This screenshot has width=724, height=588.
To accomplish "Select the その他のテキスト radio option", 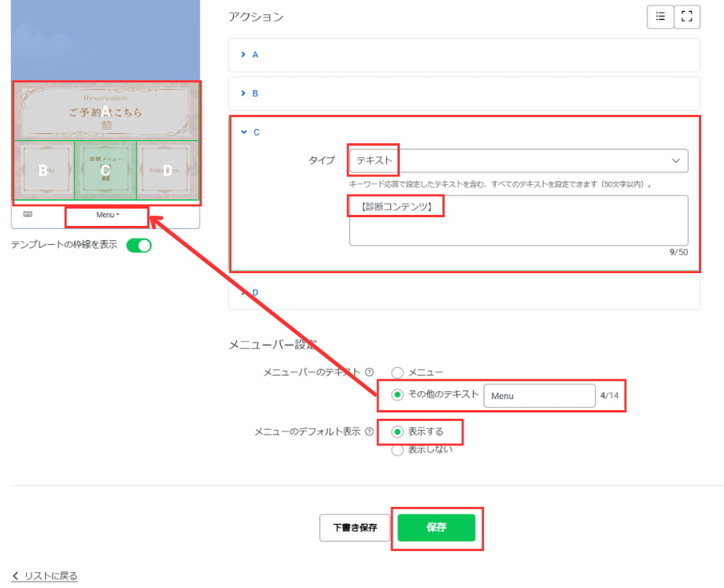I will pyautogui.click(x=397, y=395).
